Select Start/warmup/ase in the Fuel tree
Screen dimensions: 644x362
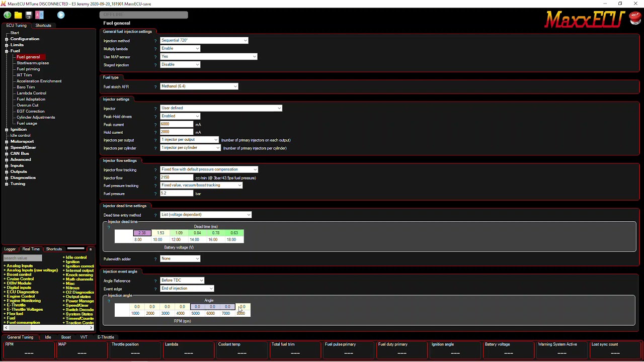[33, 63]
